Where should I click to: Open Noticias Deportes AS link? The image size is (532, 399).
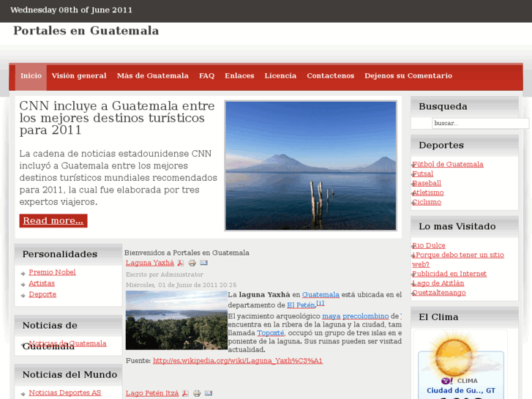pos(65,393)
